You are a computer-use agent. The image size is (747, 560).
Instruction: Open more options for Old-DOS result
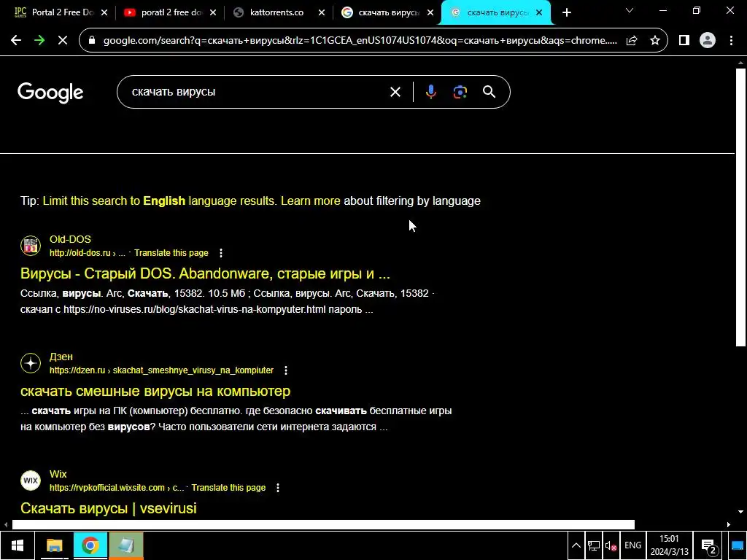(x=220, y=253)
